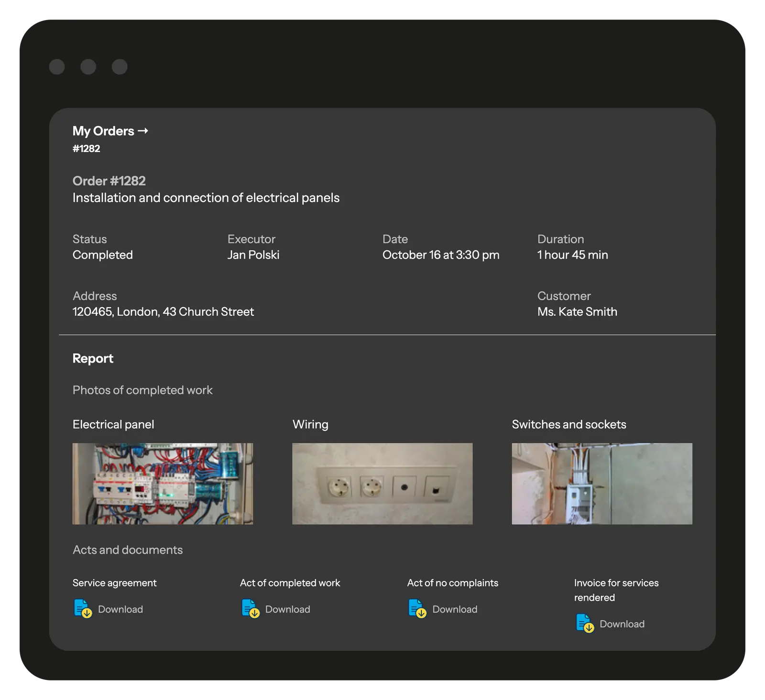
Task: Click the second gray window control dot
Action: tap(88, 67)
